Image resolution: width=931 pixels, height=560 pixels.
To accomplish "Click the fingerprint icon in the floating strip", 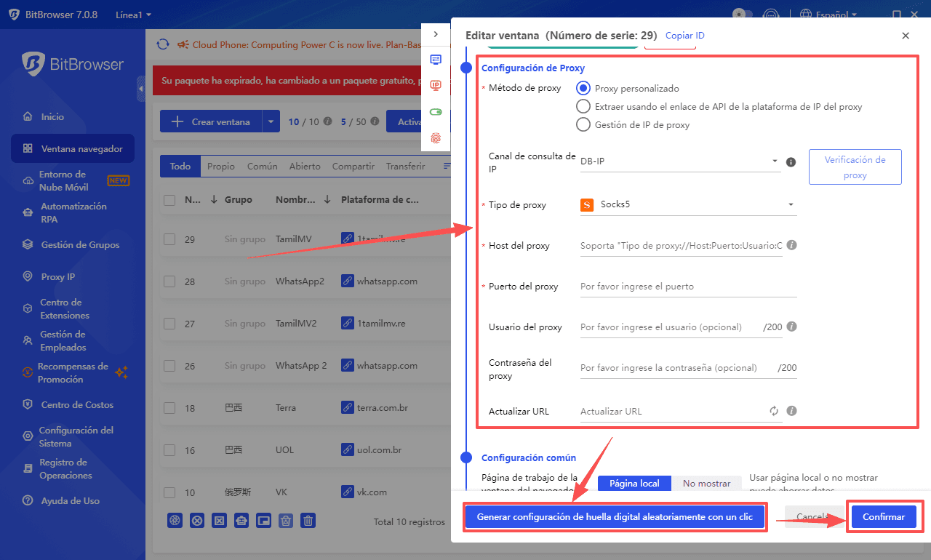I will (x=436, y=137).
